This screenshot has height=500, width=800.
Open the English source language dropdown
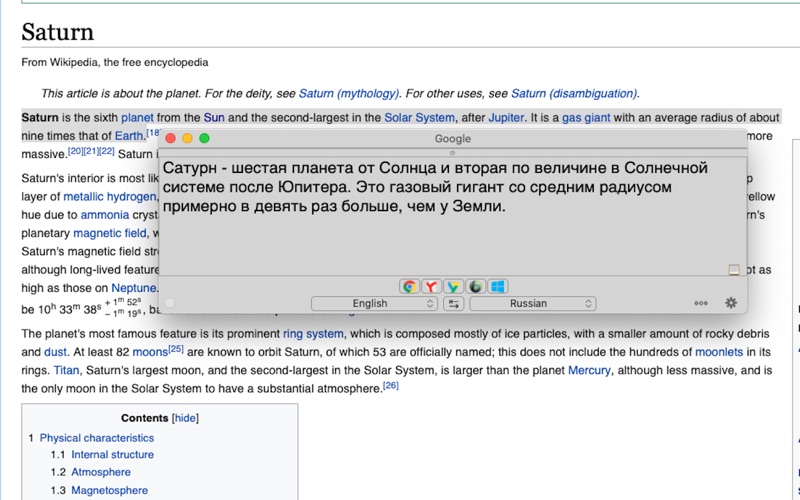(374, 304)
